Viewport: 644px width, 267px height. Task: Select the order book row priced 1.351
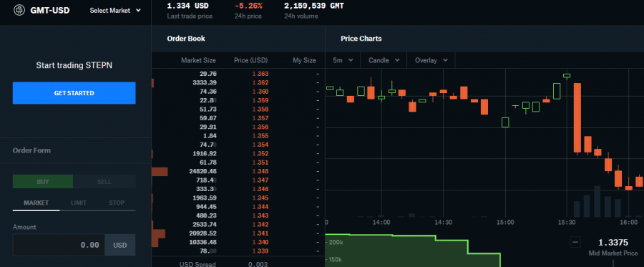click(238, 162)
